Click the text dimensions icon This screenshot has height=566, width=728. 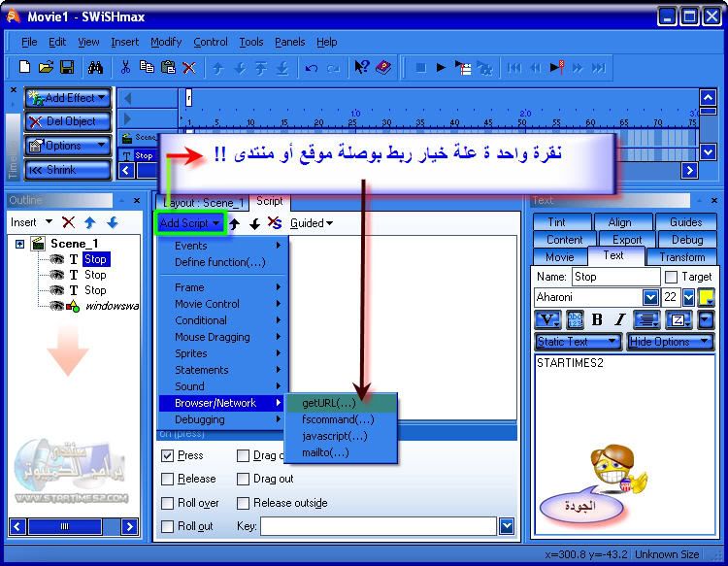pos(678,320)
